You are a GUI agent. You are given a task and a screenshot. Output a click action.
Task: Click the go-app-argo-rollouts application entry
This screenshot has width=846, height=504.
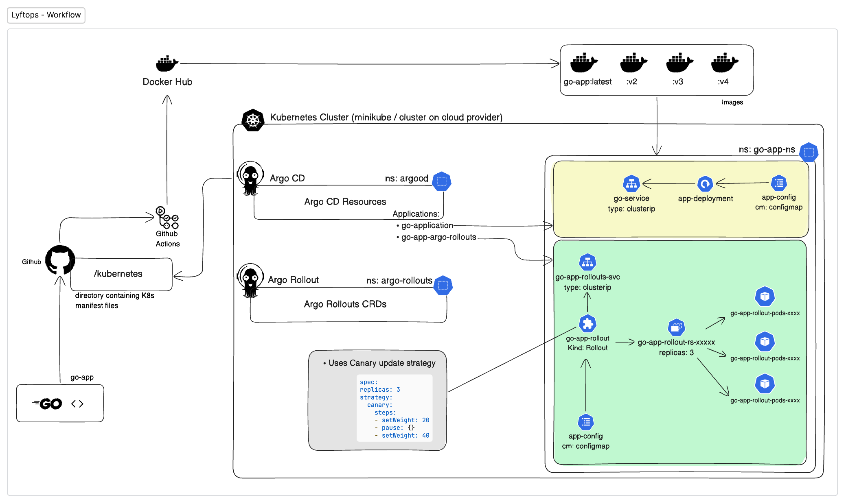[x=438, y=237]
